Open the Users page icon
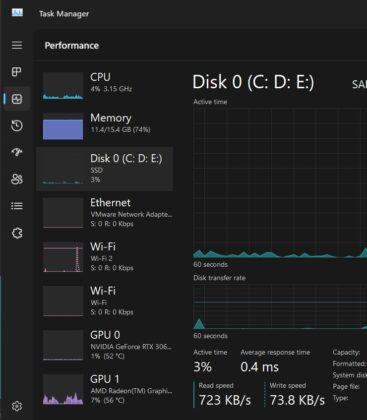The width and height of the screenshot is (367, 420). coord(17,179)
